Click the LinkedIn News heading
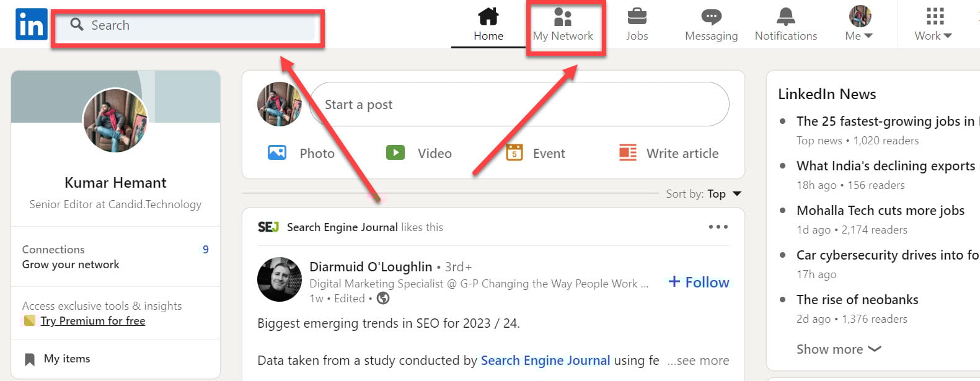This screenshot has height=381, width=980. point(827,94)
